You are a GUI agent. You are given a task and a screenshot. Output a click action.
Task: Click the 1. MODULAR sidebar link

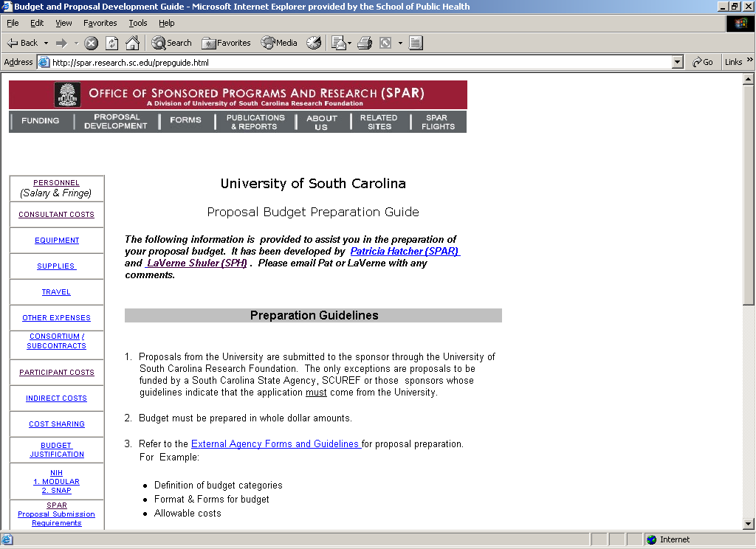56,482
